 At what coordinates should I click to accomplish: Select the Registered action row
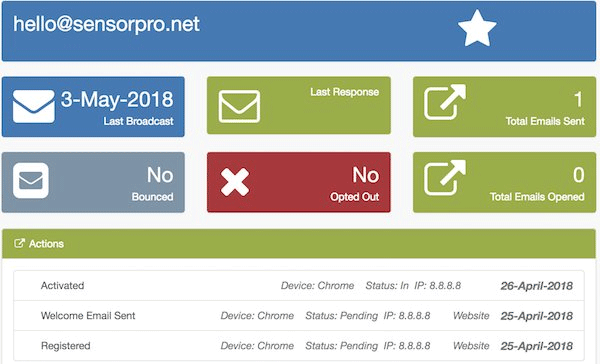pos(299,346)
